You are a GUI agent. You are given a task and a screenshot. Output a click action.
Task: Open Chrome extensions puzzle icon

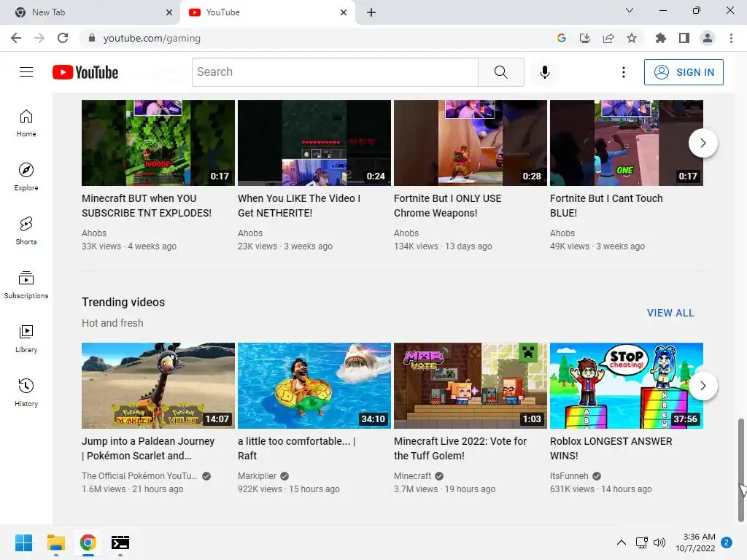[x=660, y=38]
